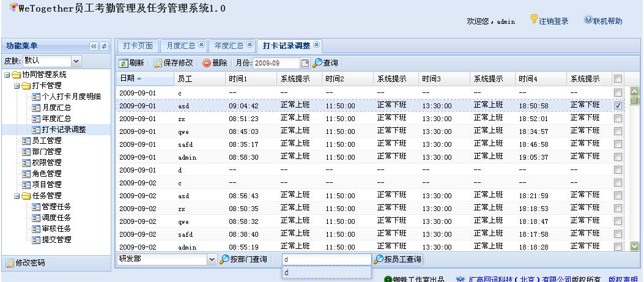Screen dimensions: 644x282
Task: Click the refresh icon beside 刷新
Action: coord(124,63)
